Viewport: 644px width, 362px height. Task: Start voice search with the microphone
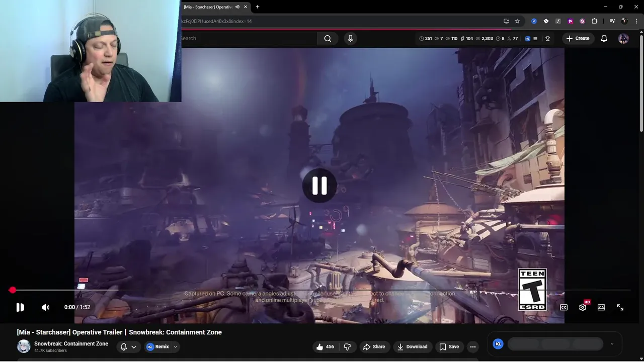click(351, 39)
